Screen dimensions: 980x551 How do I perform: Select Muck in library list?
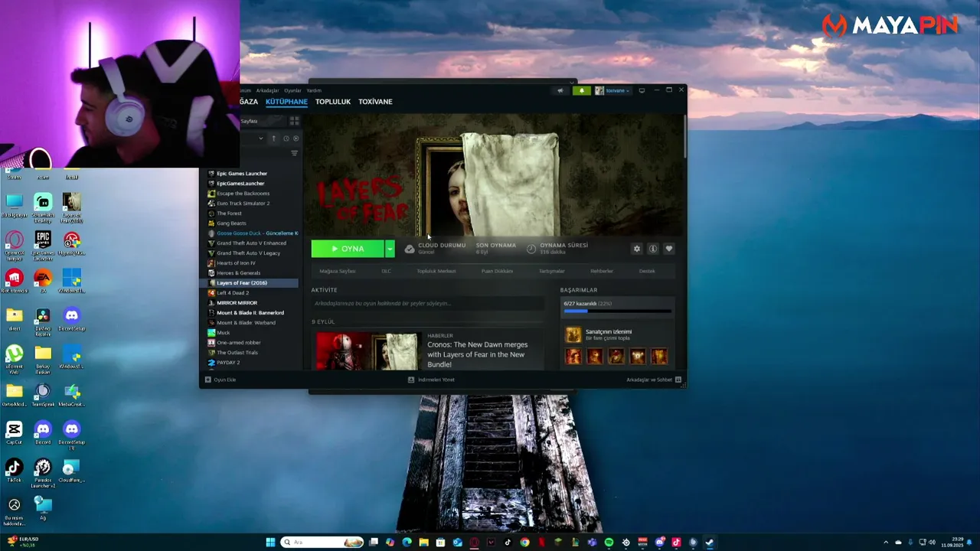[224, 333]
